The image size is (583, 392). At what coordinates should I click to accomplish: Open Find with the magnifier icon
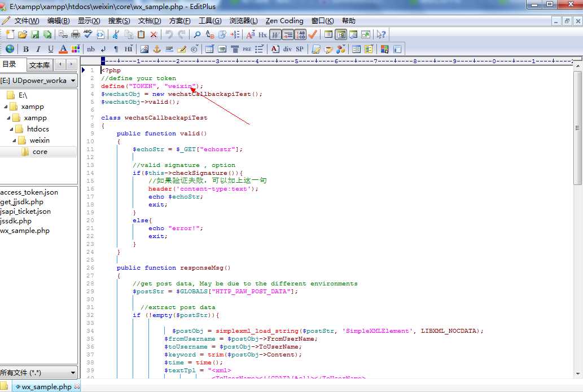(x=197, y=34)
